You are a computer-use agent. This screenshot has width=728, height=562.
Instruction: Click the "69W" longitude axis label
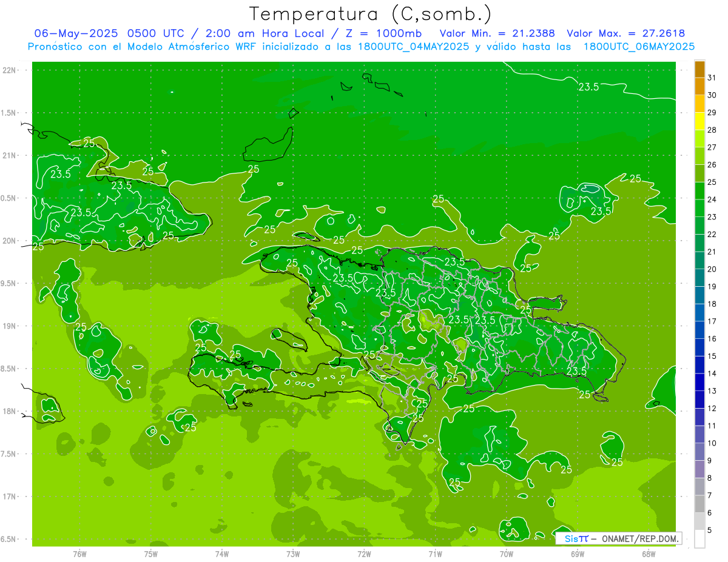(577, 554)
